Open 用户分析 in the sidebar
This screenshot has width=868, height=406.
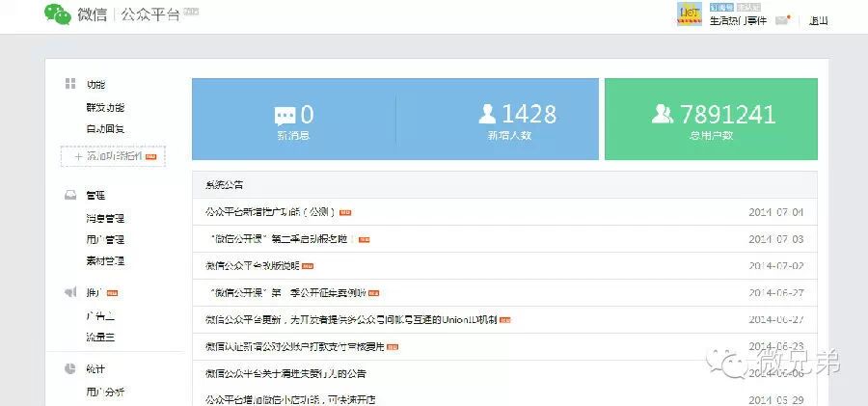tap(105, 392)
